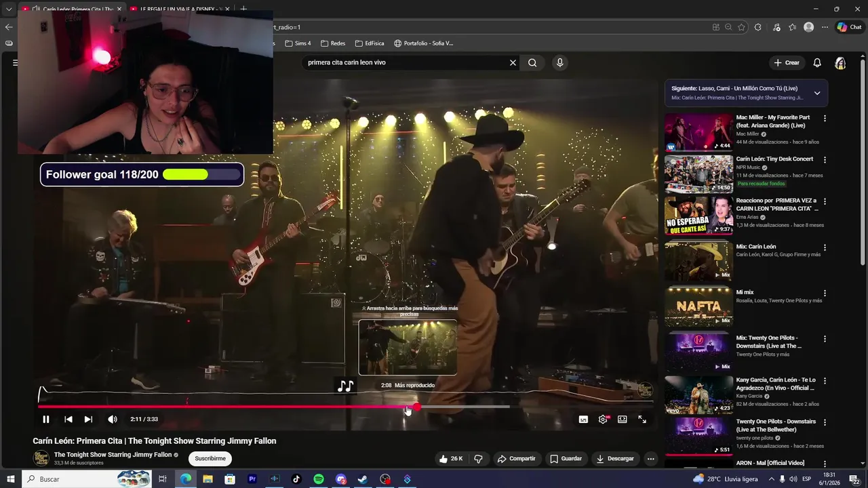Open the video in full screen
The image size is (868, 488).
[642, 420]
